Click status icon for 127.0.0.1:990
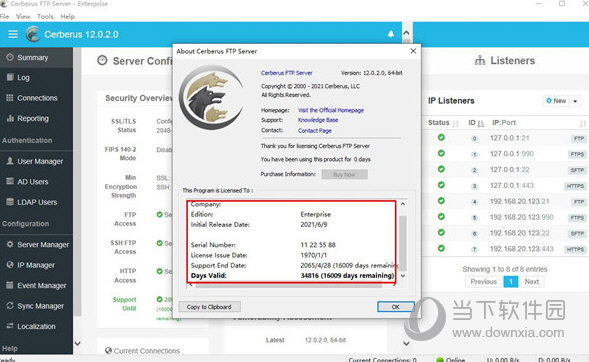The width and height of the screenshot is (589, 362). (441, 153)
